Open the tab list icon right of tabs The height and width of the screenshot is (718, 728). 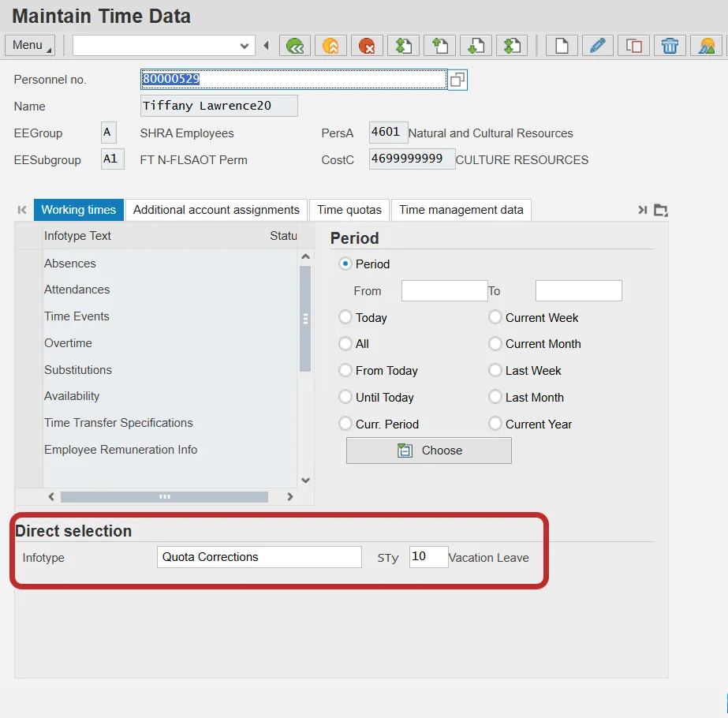click(x=661, y=210)
